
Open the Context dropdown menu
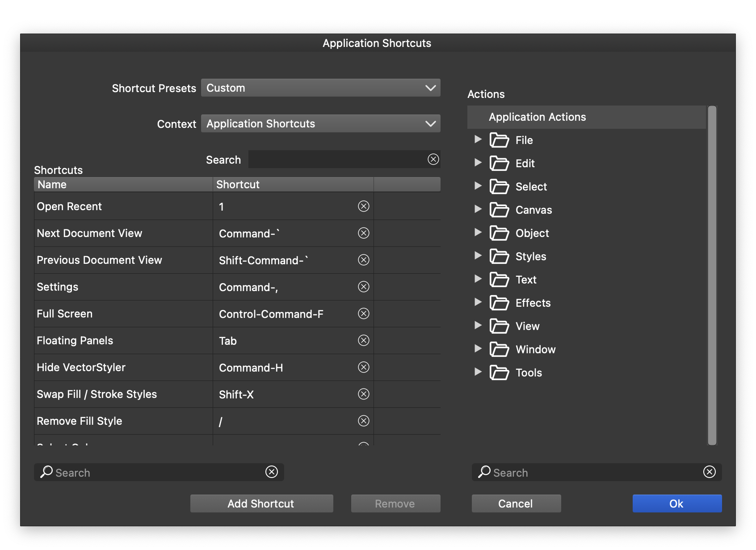pos(320,123)
